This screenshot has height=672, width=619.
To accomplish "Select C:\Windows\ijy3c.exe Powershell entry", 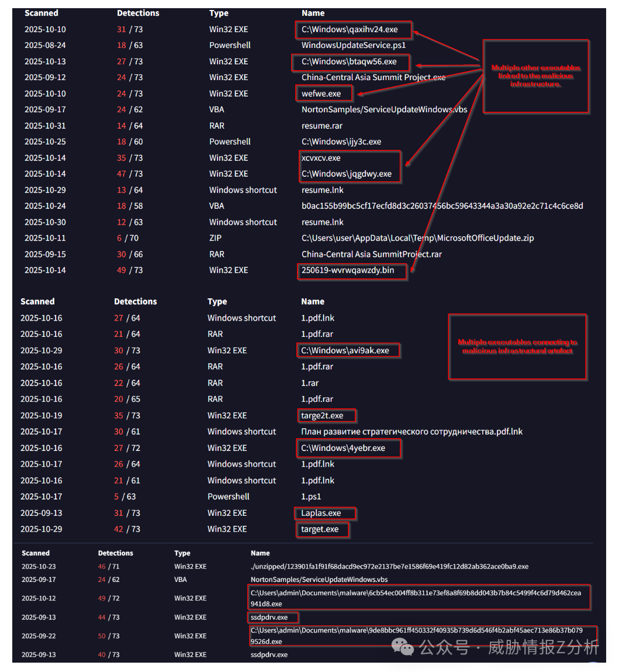I will (x=341, y=142).
